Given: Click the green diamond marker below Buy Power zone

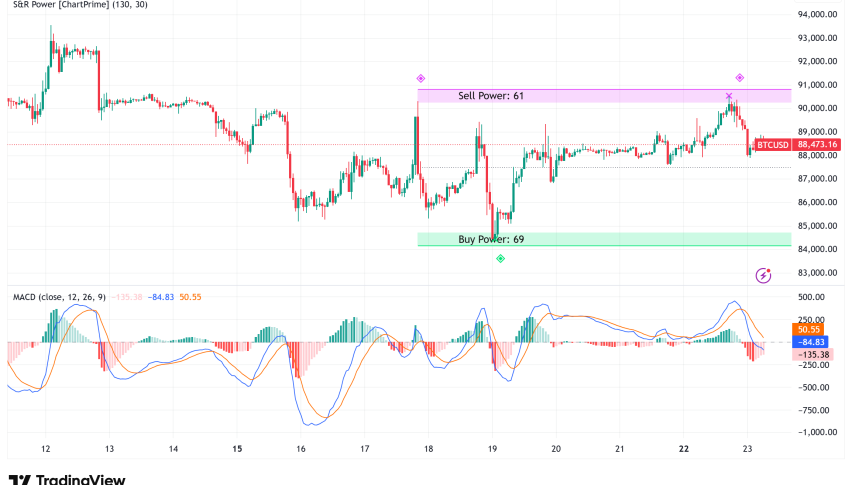Looking at the screenshot, I should point(500,259).
